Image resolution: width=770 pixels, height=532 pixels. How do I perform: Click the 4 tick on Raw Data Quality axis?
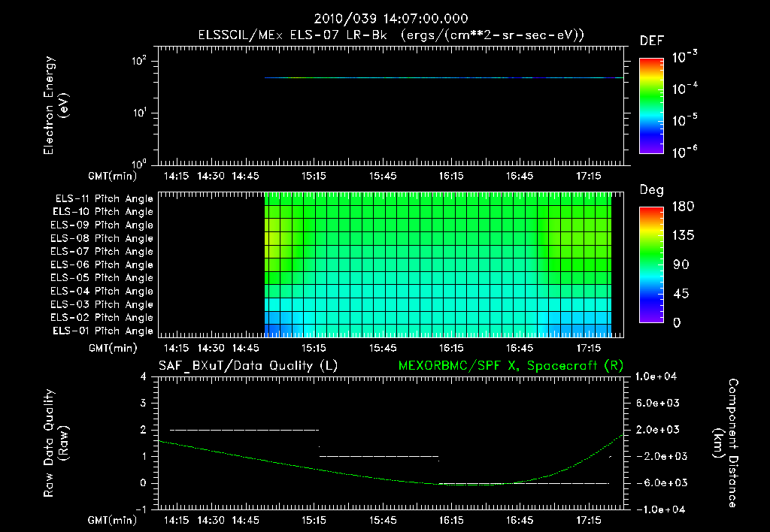(x=143, y=376)
